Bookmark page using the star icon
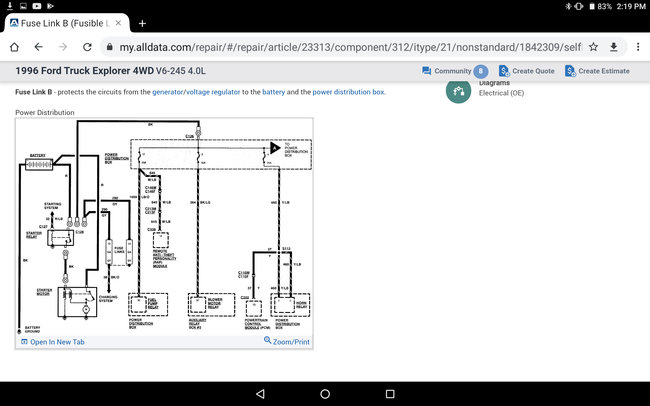This screenshot has width=650, height=406. [x=594, y=47]
